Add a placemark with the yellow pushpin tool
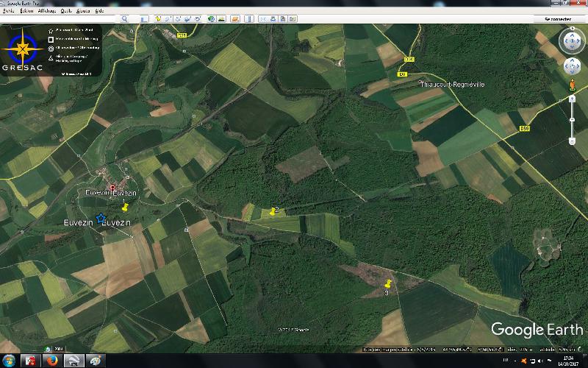The image size is (588, 368). tap(158, 19)
